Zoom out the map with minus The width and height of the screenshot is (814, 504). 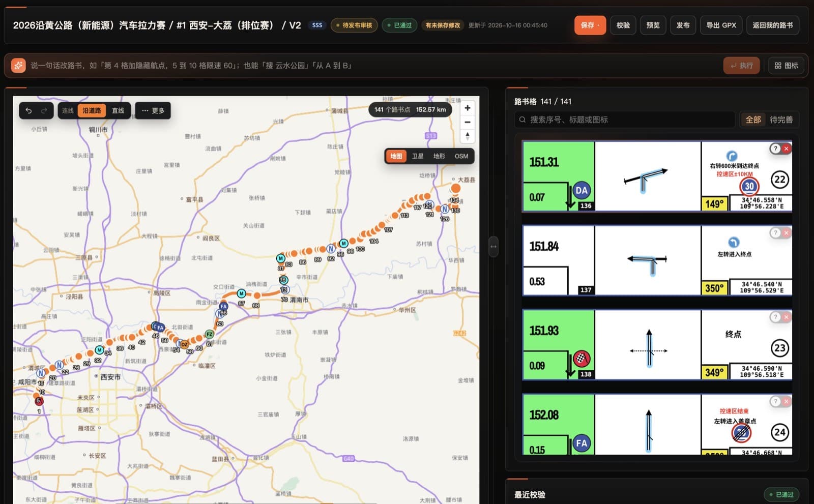coord(467,122)
